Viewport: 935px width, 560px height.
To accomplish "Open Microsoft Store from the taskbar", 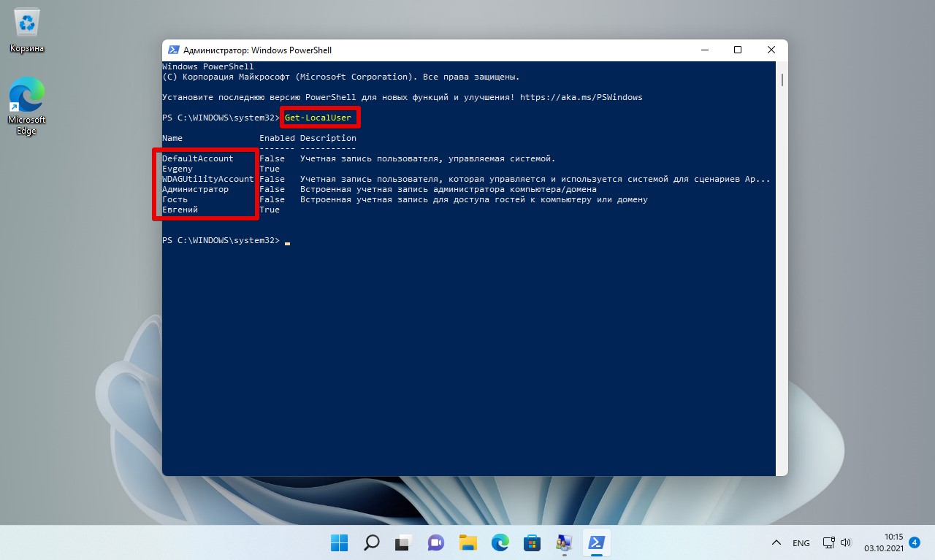I will pyautogui.click(x=532, y=542).
